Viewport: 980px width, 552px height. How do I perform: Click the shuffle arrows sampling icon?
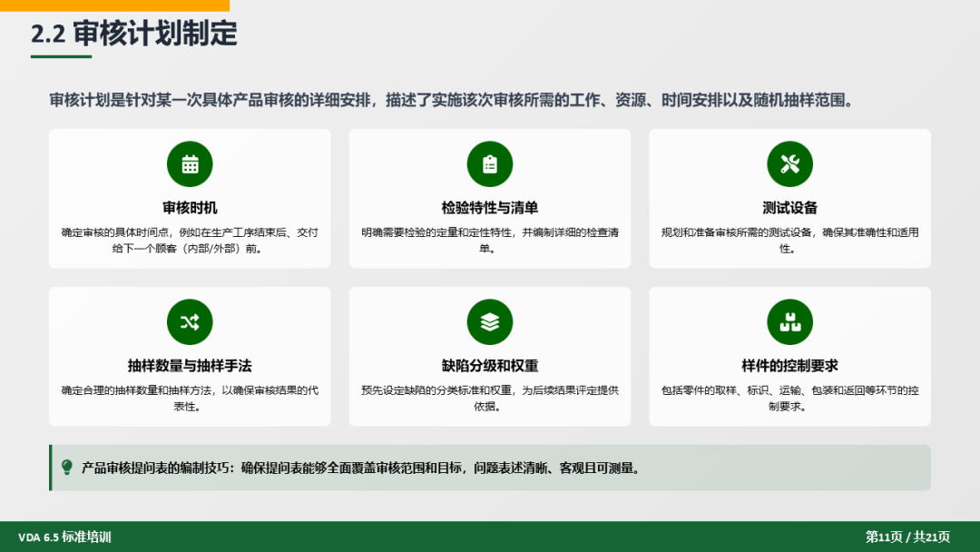tap(190, 322)
